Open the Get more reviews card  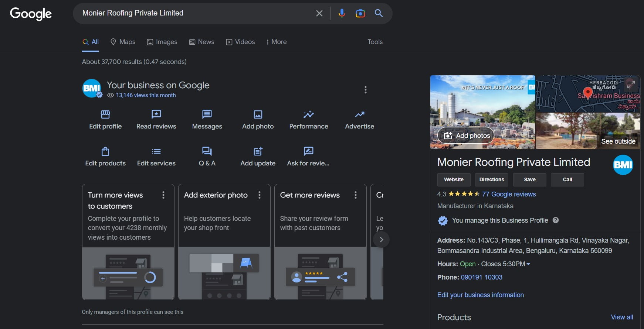click(x=320, y=242)
